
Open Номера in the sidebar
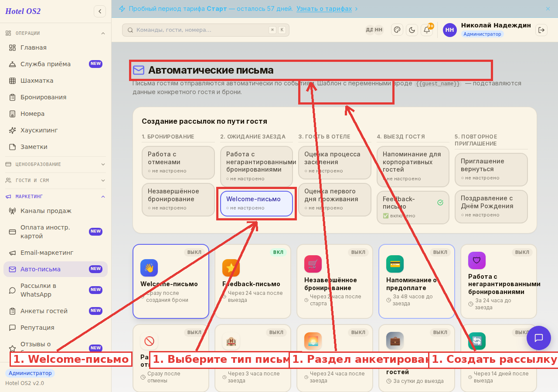[55, 114]
